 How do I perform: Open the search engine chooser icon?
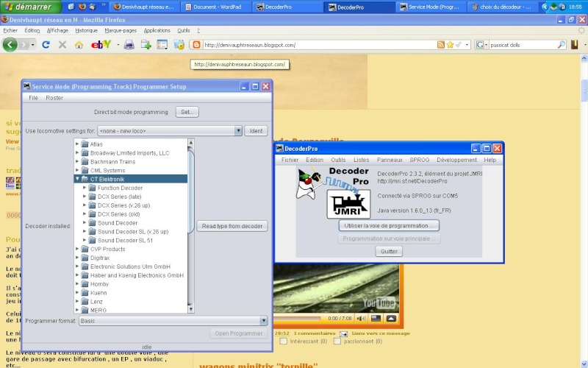[480, 45]
